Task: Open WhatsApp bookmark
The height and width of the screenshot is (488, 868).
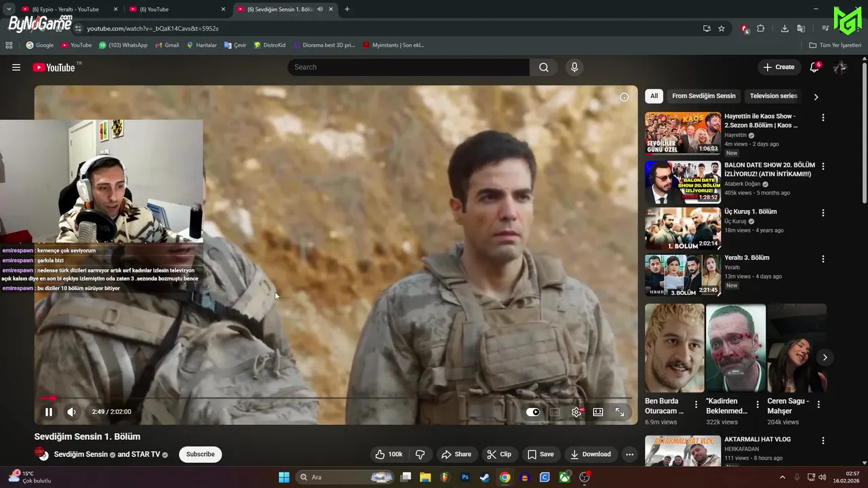Action: click(123, 45)
